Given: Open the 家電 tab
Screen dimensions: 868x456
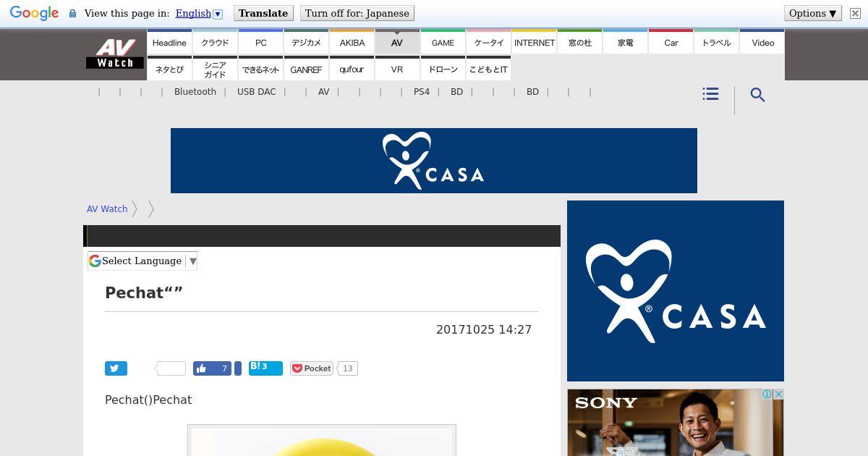Looking at the screenshot, I should point(626,42).
